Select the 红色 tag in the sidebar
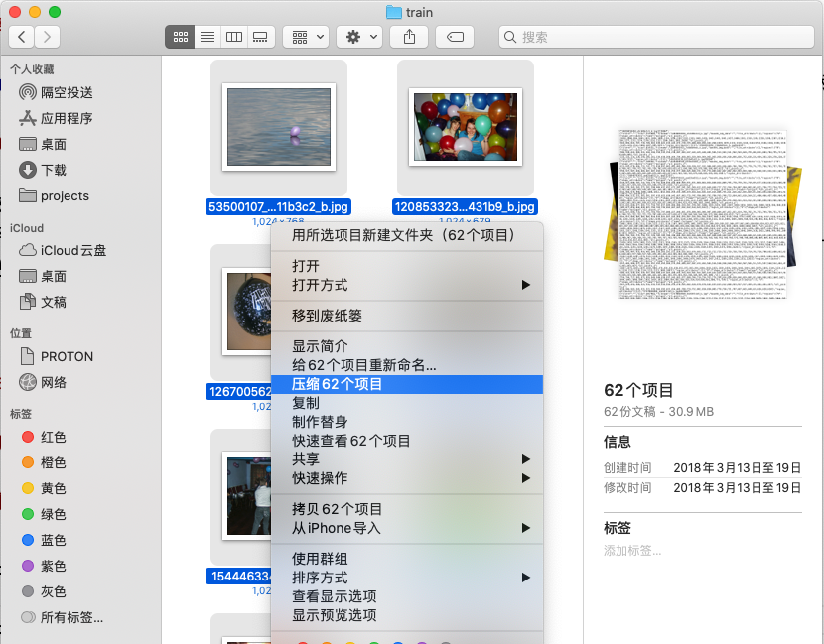 54,438
